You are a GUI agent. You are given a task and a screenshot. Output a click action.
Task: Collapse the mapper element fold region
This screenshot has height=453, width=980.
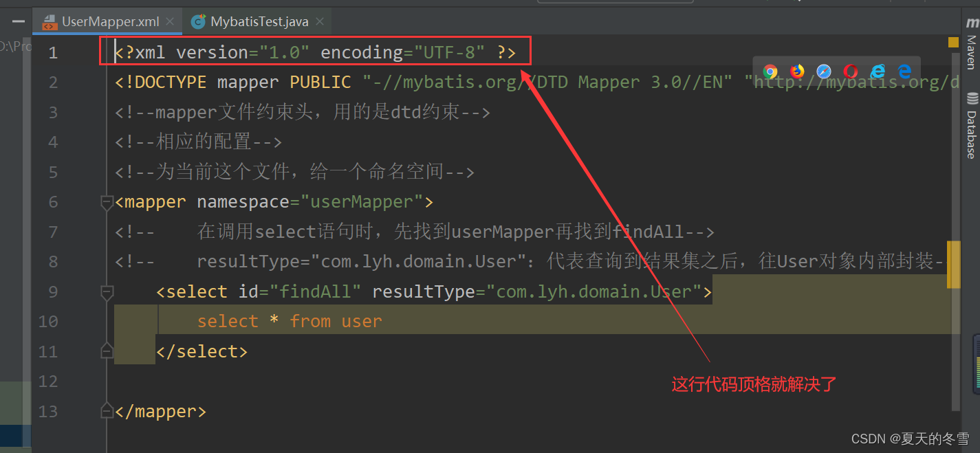[107, 203]
